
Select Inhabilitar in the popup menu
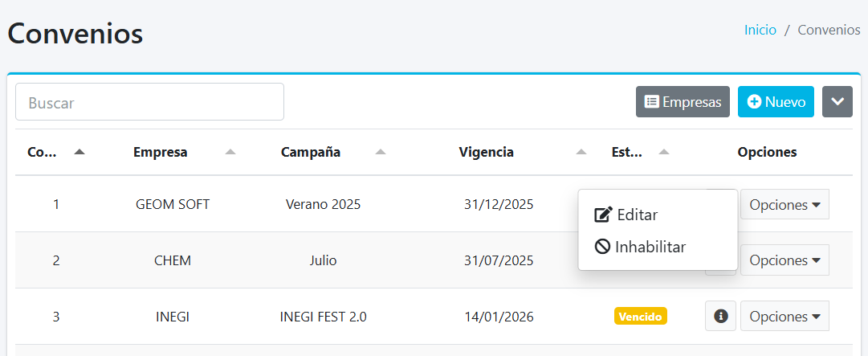[x=640, y=248]
